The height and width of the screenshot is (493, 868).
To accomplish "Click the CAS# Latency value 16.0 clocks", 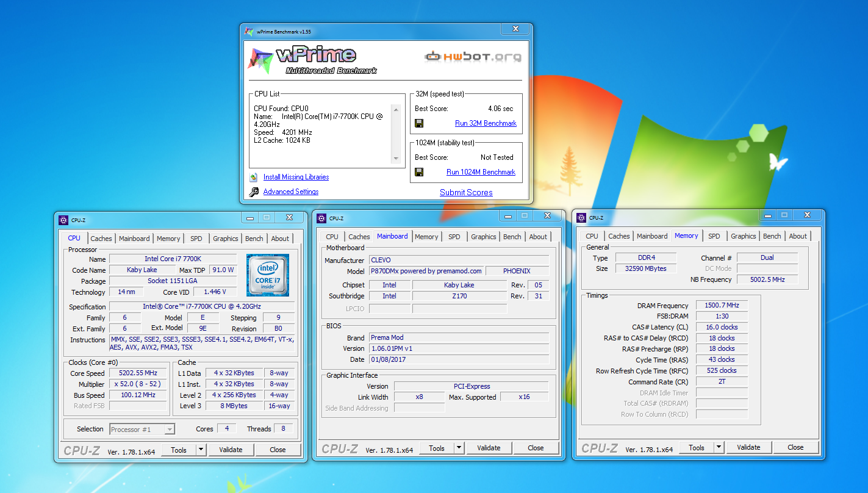I will click(722, 327).
